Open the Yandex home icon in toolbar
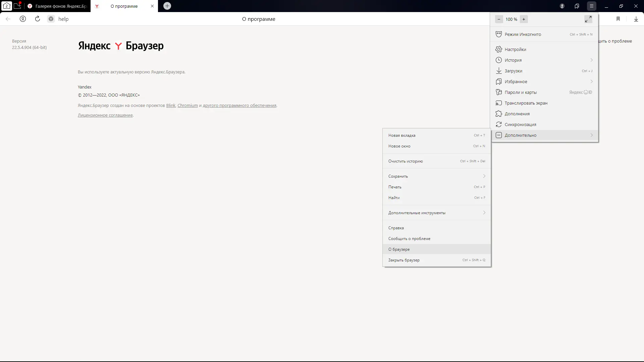Screen dimensions: 644x362 pos(23,19)
